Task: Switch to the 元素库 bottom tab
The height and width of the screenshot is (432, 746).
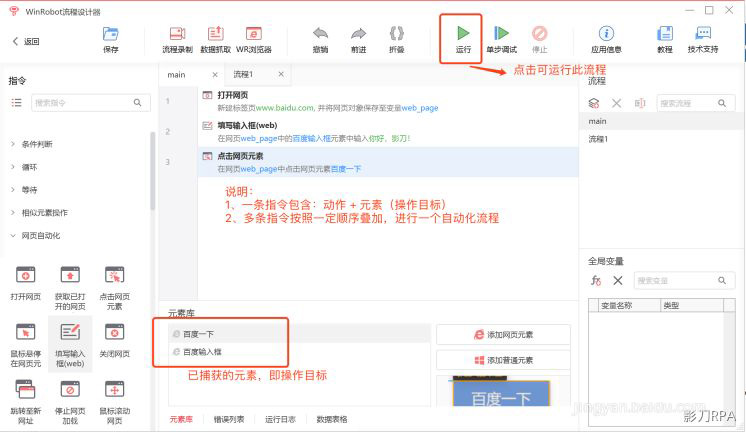Action: coord(181,419)
